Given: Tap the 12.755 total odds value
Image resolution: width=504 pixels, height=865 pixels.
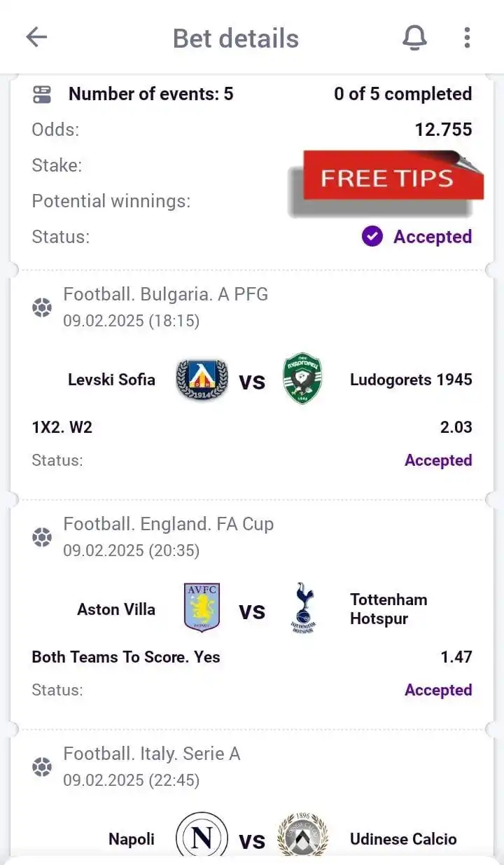Looking at the screenshot, I should tap(443, 130).
